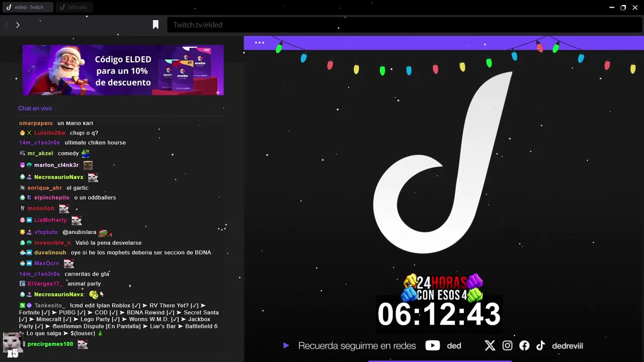The image size is (644, 362).
Task: Click username monsitoh in chat
Action: click(x=41, y=208)
